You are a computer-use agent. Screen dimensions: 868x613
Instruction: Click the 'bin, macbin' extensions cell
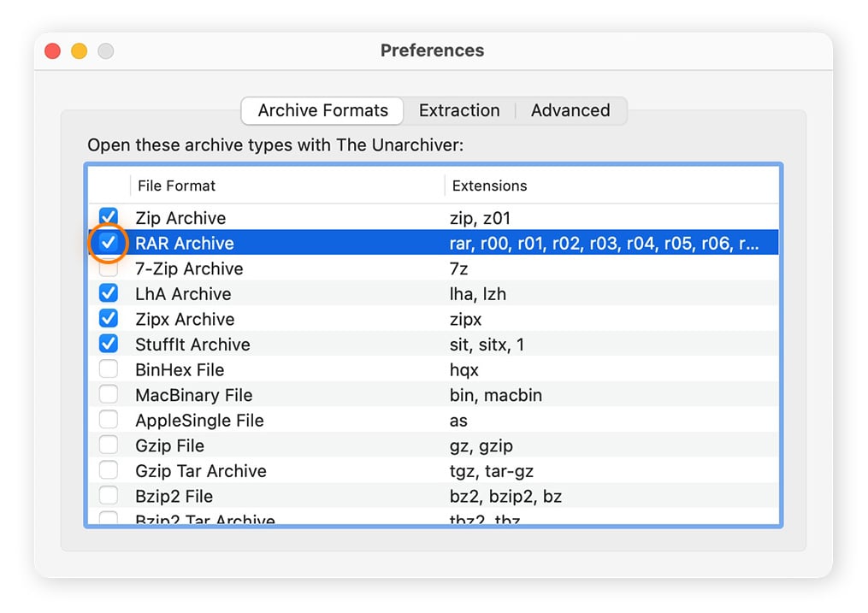(496, 396)
